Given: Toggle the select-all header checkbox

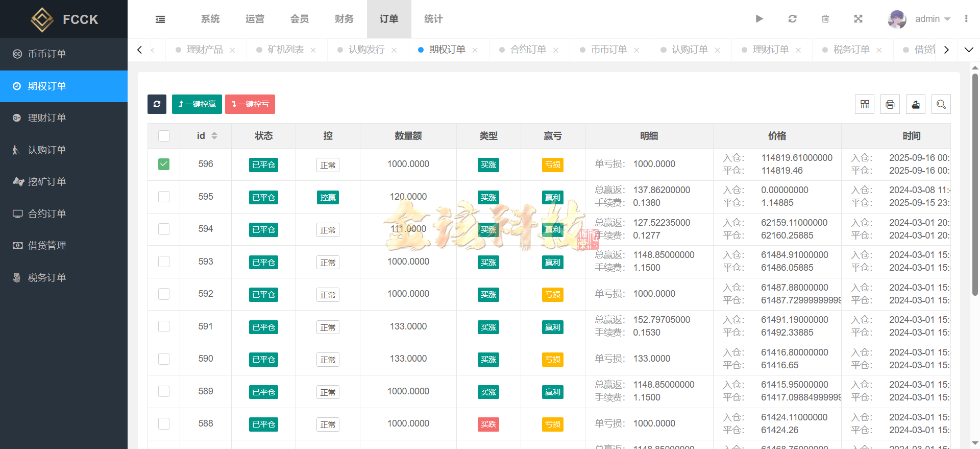Looking at the screenshot, I should pyautogui.click(x=164, y=136).
